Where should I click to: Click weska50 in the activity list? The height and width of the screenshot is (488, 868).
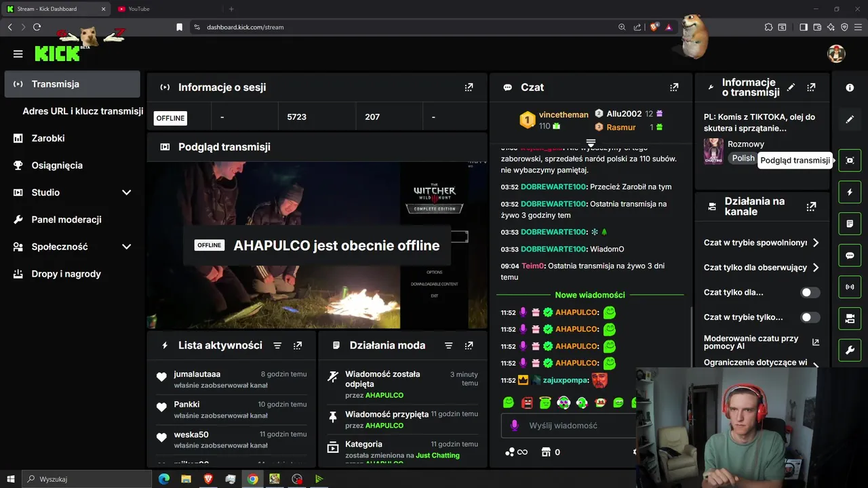191,434
